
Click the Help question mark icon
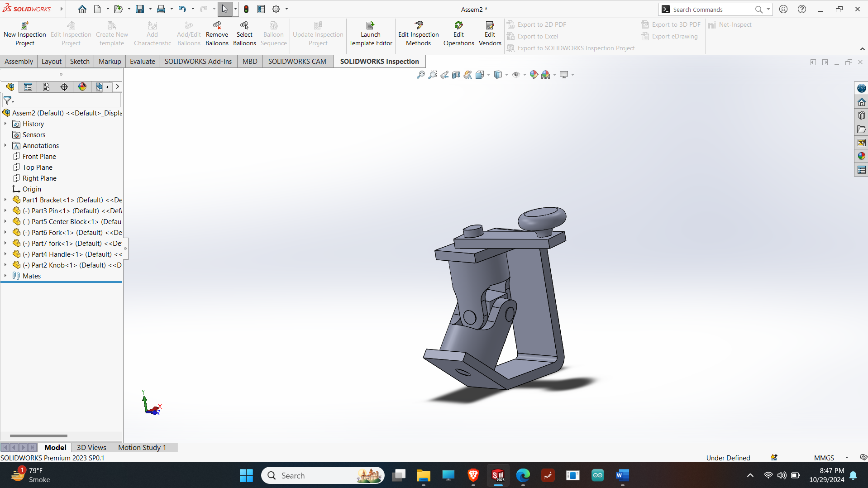point(801,9)
